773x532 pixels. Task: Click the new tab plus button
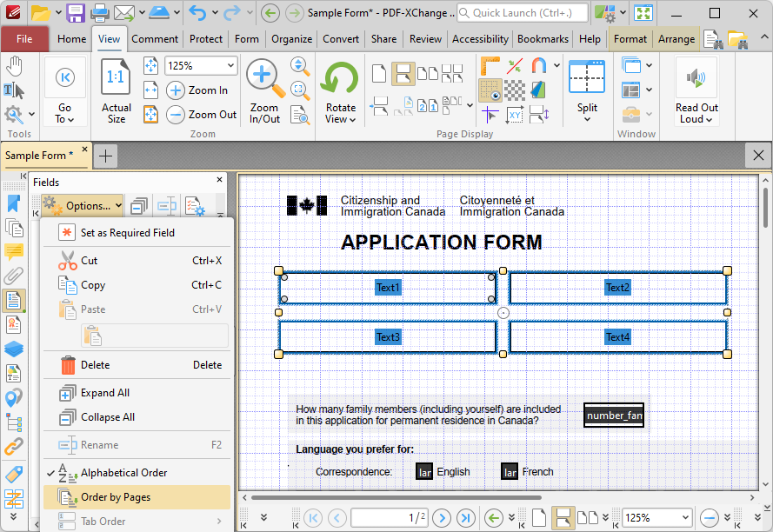[105, 156]
